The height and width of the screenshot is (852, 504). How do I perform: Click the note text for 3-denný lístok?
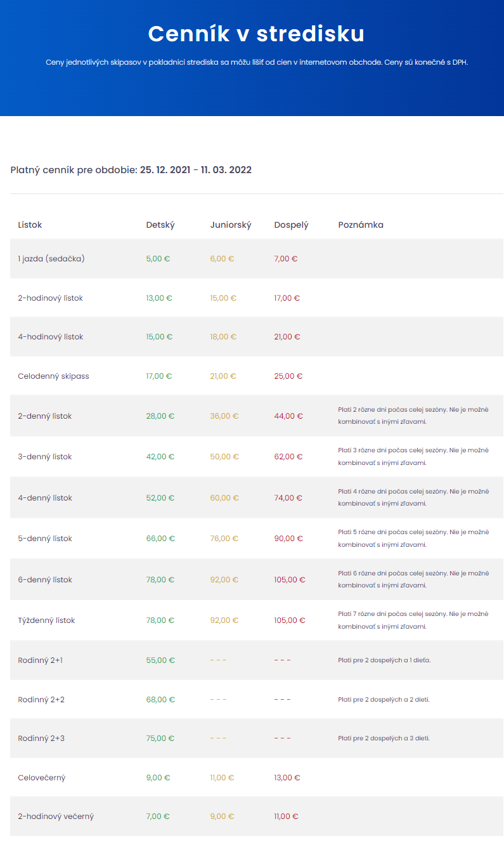(413, 457)
